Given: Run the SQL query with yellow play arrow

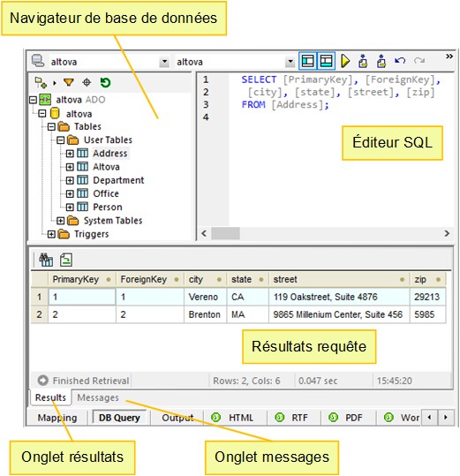Looking at the screenshot, I should click(345, 61).
